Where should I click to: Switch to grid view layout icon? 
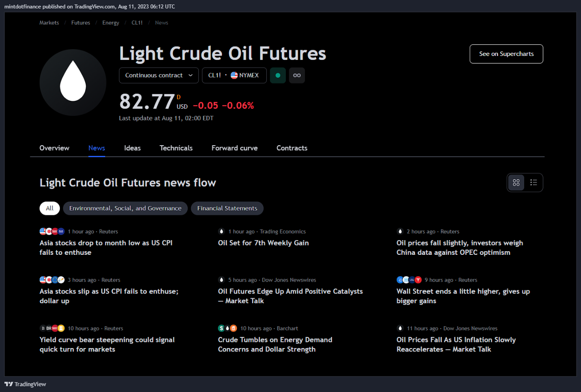pyautogui.click(x=516, y=182)
